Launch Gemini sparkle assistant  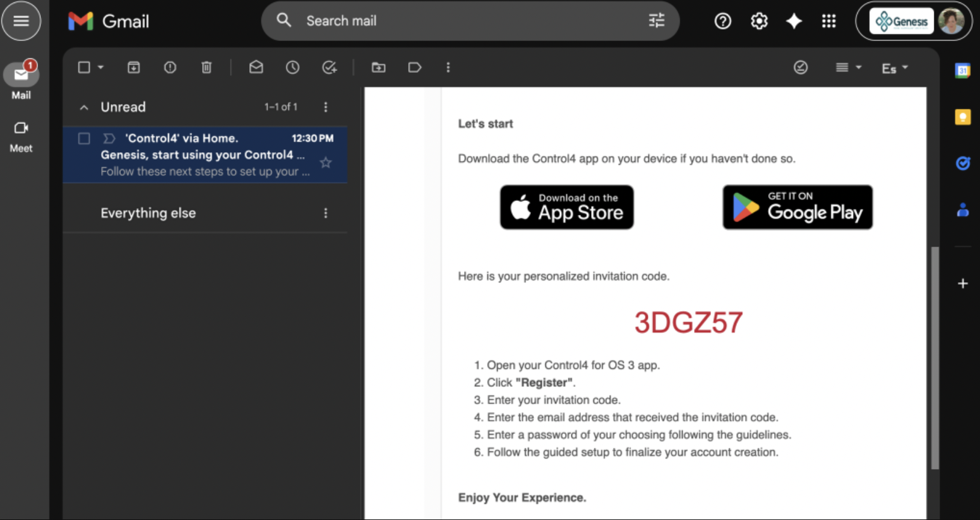pyautogui.click(x=794, y=21)
